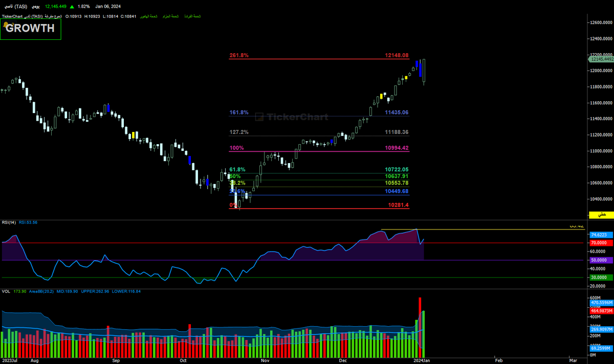Click the VOL indicator title
The image size is (614, 364).
coord(6,291)
